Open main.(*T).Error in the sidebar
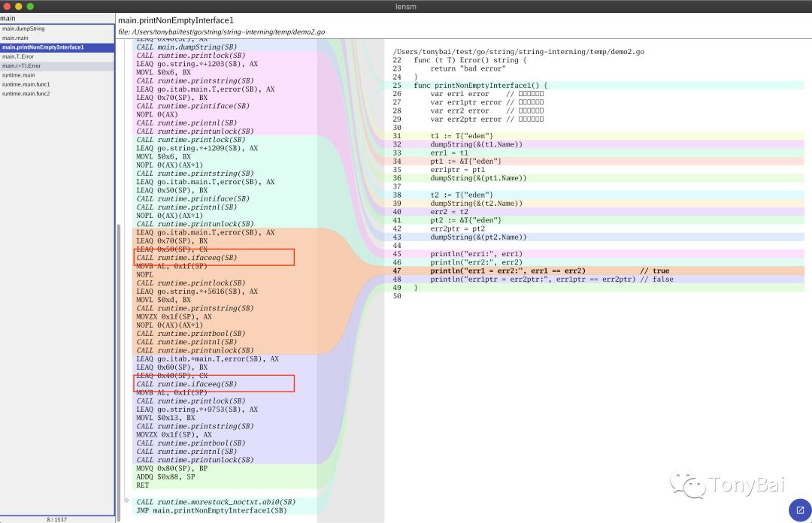This screenshot has height=523, width=812. click(57, 66)
